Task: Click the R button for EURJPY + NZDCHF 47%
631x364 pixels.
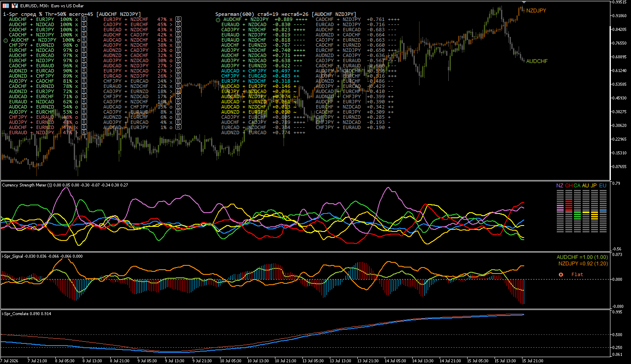Action: pos(178,19)
